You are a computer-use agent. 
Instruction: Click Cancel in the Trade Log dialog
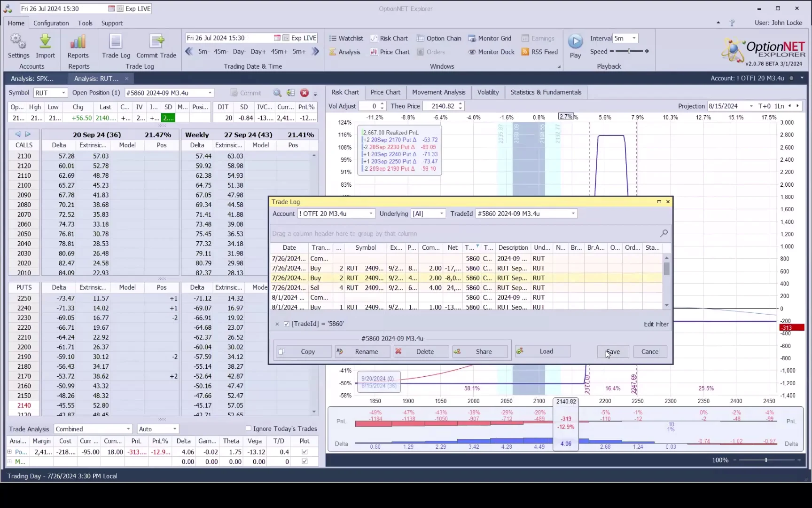650,352
